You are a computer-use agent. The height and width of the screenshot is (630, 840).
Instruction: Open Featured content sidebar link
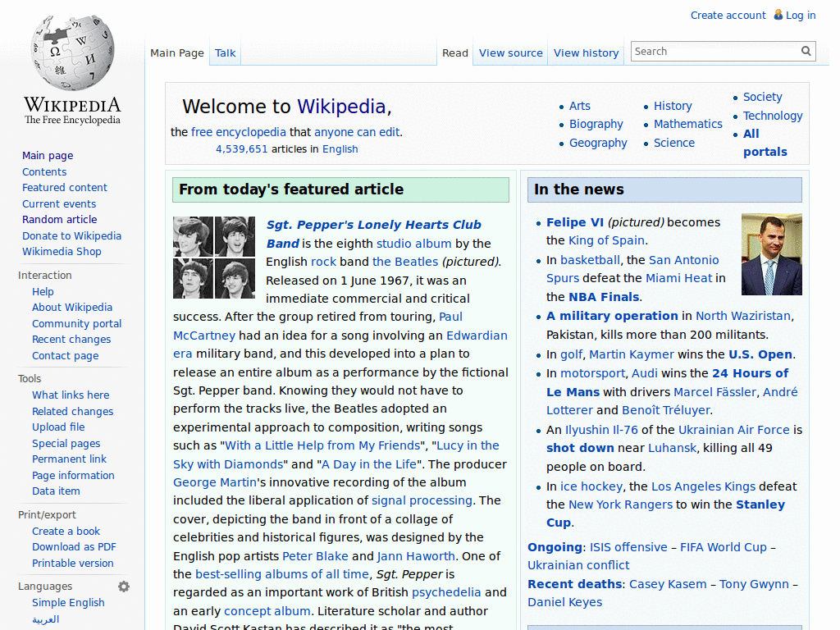(65, 188)
